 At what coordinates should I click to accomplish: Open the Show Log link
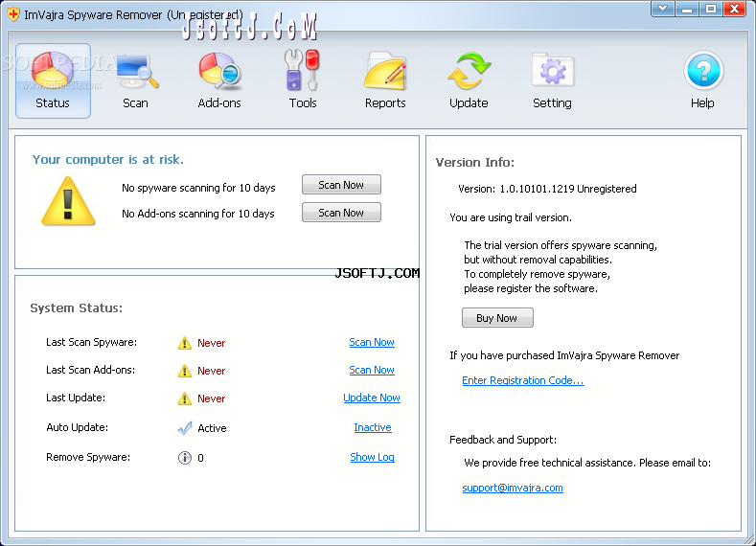tap(372, 457)
